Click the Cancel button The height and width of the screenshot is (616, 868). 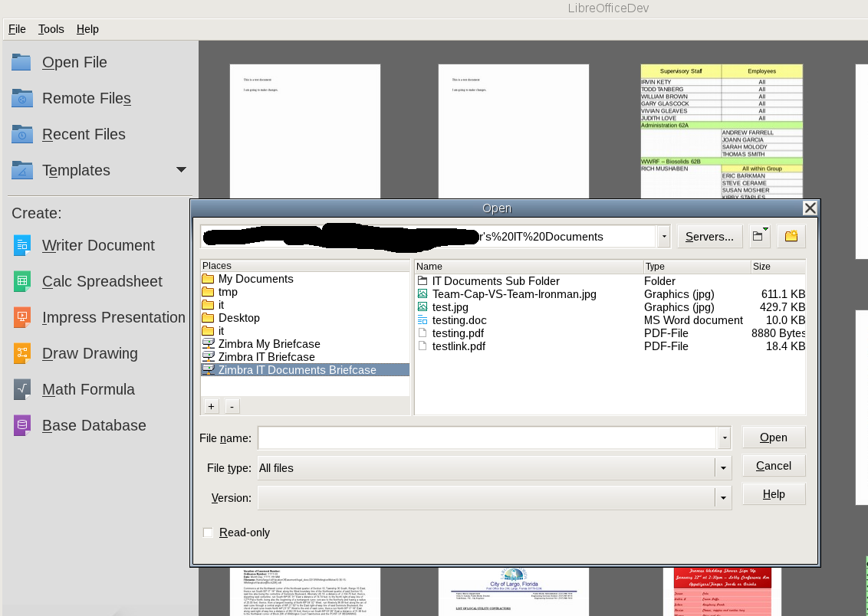click(774, 466)
